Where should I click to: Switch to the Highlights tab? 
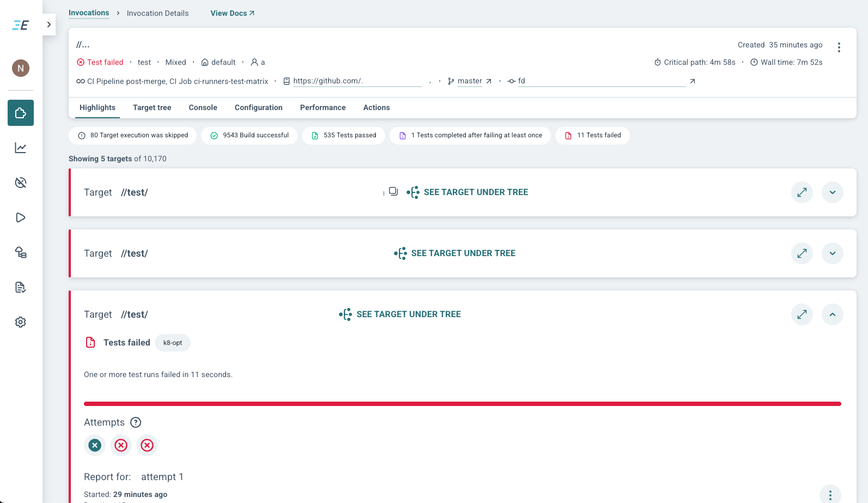coord(98,107)
